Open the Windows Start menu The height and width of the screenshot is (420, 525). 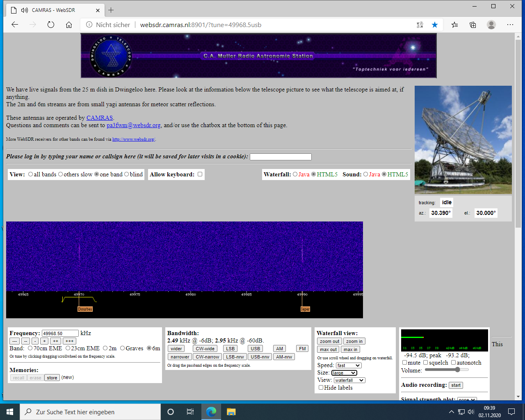pyautogui.click(x=10, y=412)
